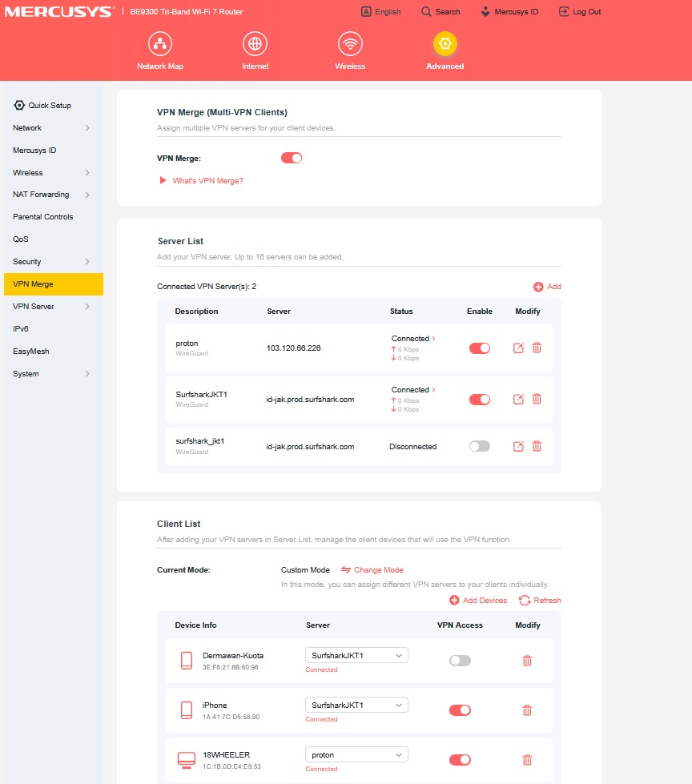The image size is (692, 784).
Task: Open Parental Controls sidebar item
Action: (43, 216)
